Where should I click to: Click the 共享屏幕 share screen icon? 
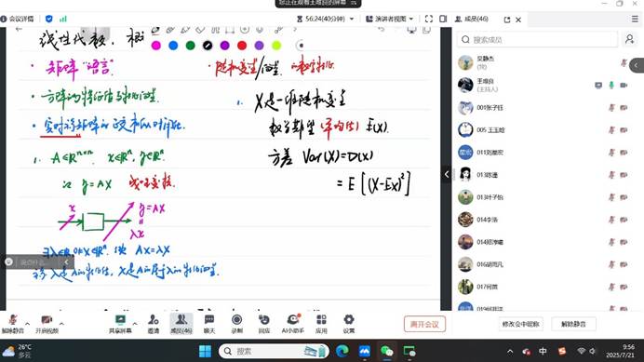pos(120,320)
